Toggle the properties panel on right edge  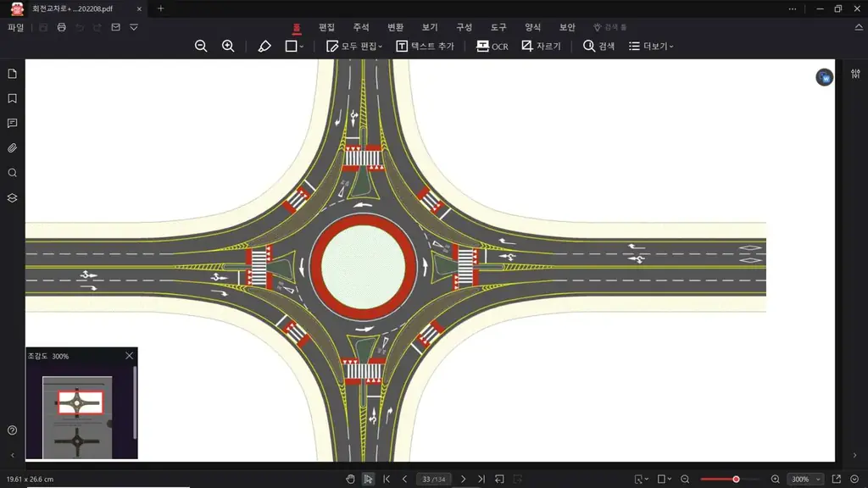(855, 74)
